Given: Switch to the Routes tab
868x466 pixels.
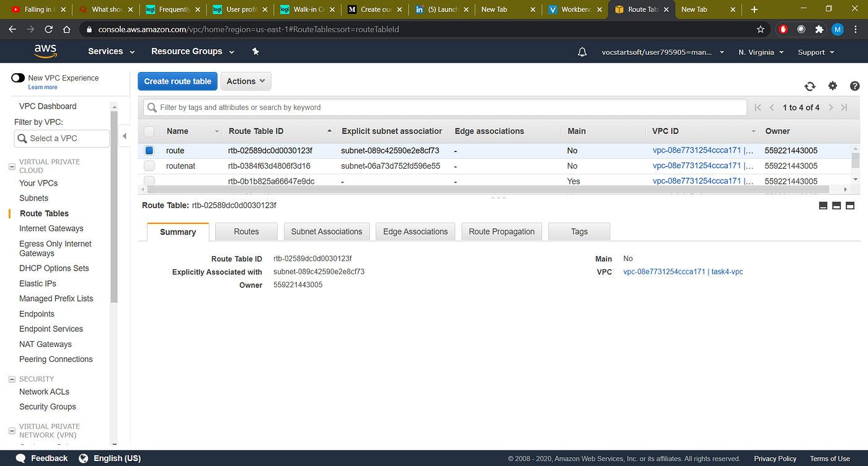Looking at the screenshot, I should click(246, 231).
